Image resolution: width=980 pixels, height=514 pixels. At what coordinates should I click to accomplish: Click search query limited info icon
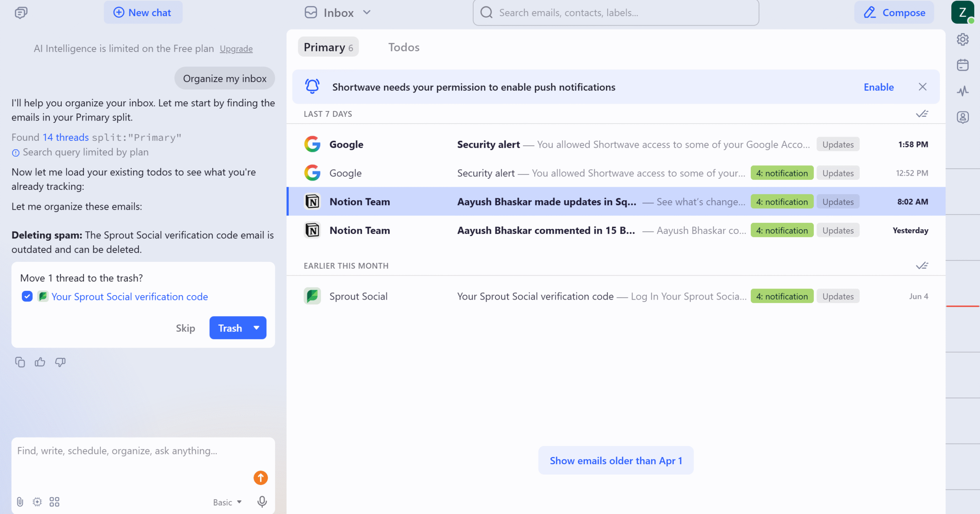tap(16, 153)
